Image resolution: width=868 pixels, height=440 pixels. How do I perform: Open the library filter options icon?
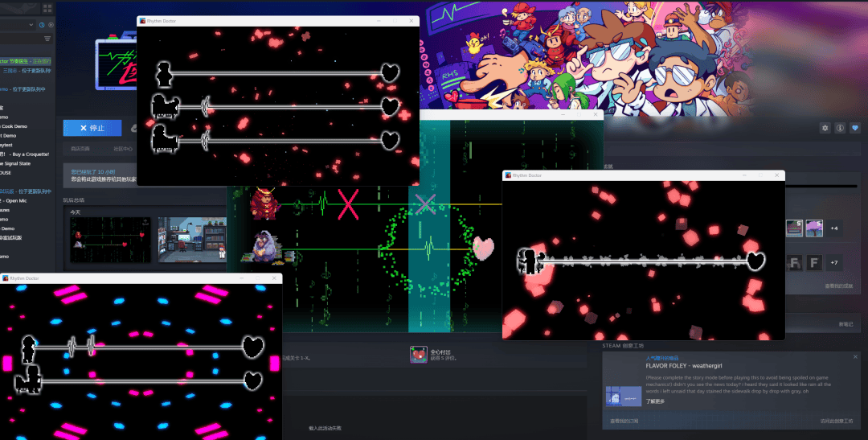click(x=47, y=39)
